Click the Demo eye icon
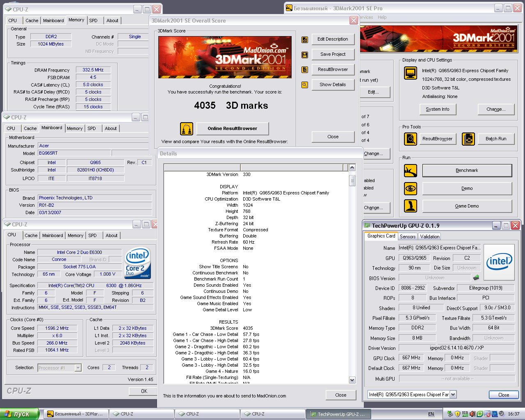The width and height of the screenshot is (525, 420). pos(411,189)
